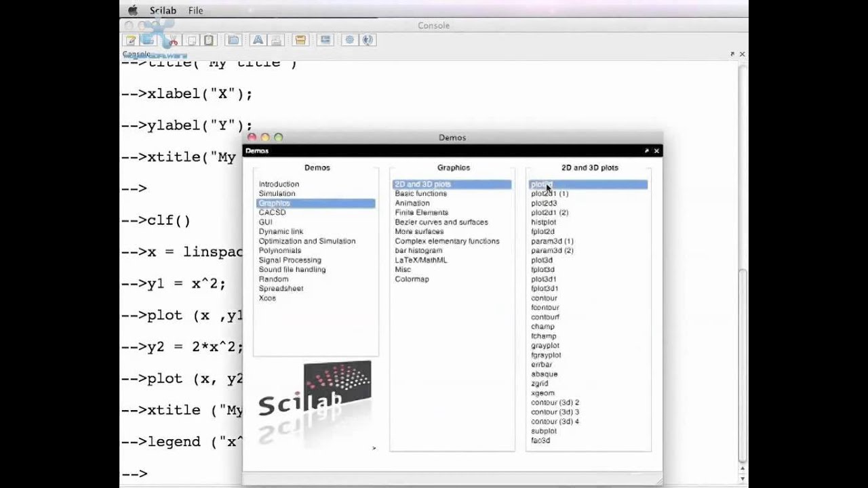Viewport: 868px width, 488px height.
Task: Open the ATOMS module manager box icon
Action: coord(300,40)
